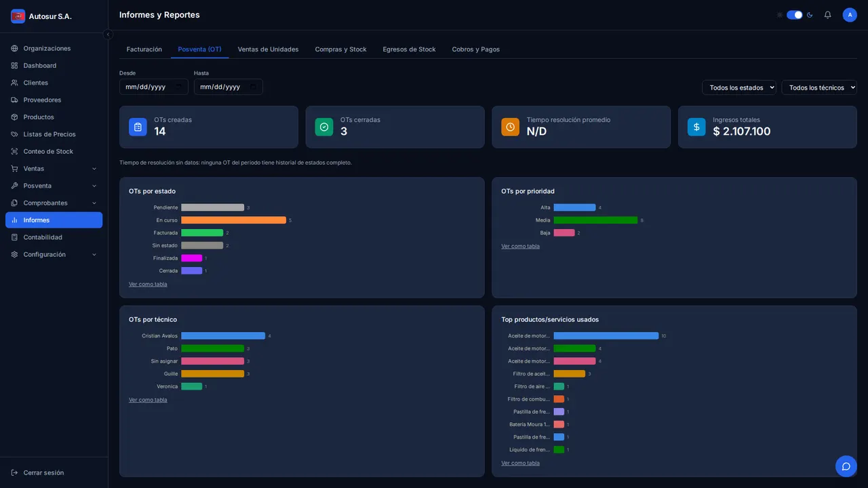Click the Organizaciones globe icon
This screenshot has width=868, height=488.
point(14,49)
